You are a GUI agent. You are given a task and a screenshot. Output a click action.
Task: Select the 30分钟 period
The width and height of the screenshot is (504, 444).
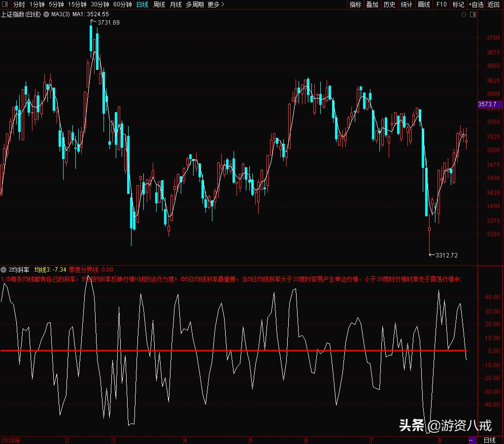100,4
